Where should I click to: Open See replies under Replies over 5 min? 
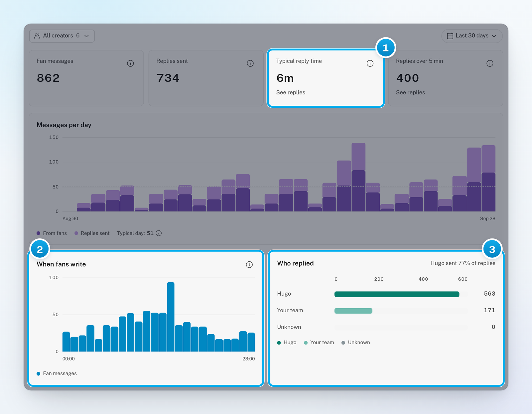pyautogui.click(x=410, y=92)
